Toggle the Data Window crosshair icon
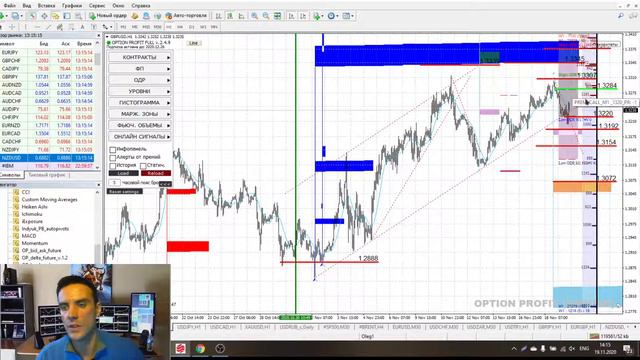The height and width of the screenshot is (360, 640). click(x=44, y=16)
